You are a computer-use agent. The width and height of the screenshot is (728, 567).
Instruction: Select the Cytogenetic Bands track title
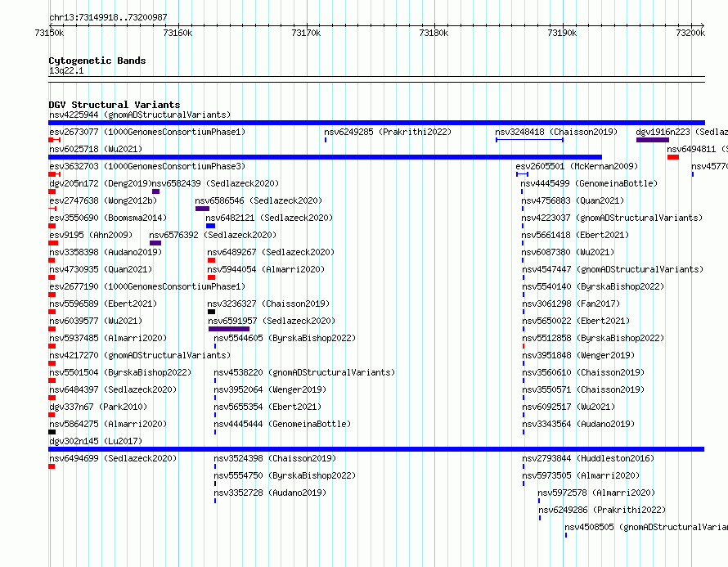(x=97, y=61)
